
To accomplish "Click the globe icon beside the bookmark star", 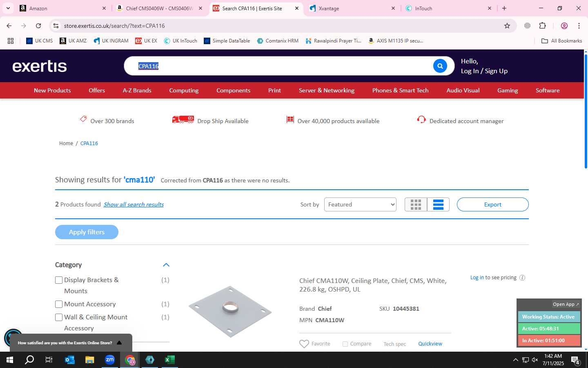I will pos(527,26).
